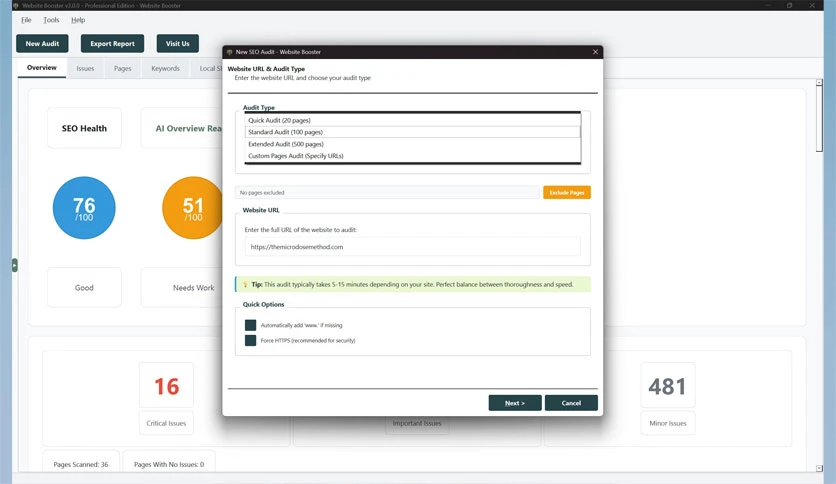Toggle Automatically add 'www.' if missing checkbox

pyautogui.click(x=250, y=325)
